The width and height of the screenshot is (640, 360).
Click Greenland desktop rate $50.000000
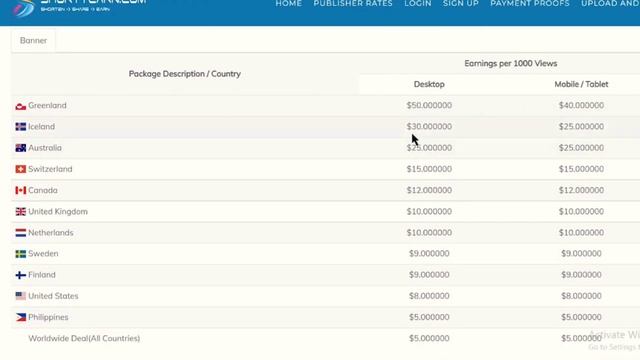[x=429, y=105]
